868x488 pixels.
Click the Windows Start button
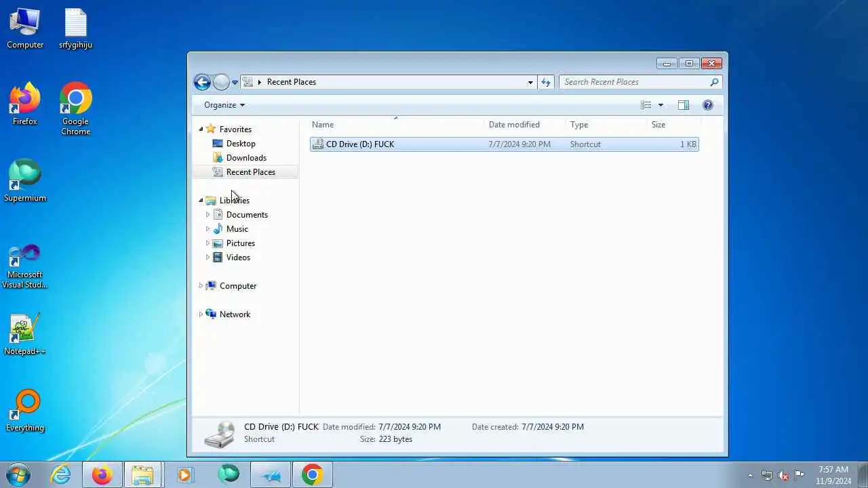tap(18, 474)
